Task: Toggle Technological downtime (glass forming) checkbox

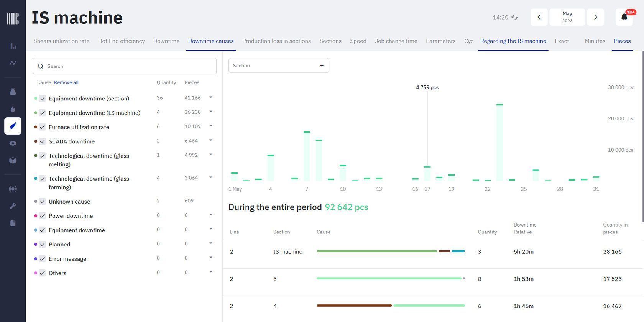Action: pos(42,179)
